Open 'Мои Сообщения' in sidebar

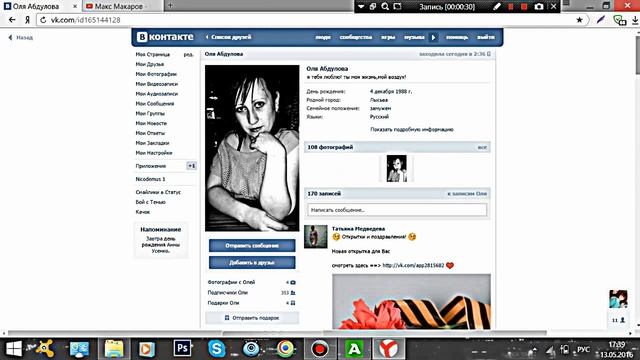tap(155, 104)
